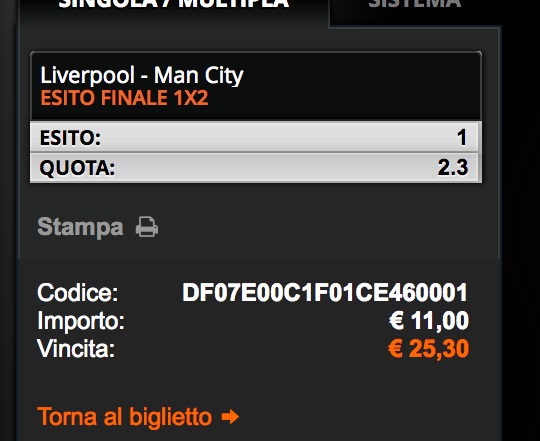Screen dimensions: 540x441
Task: Select the Liverpool - Man City match title
Action: tap(142, 75)
